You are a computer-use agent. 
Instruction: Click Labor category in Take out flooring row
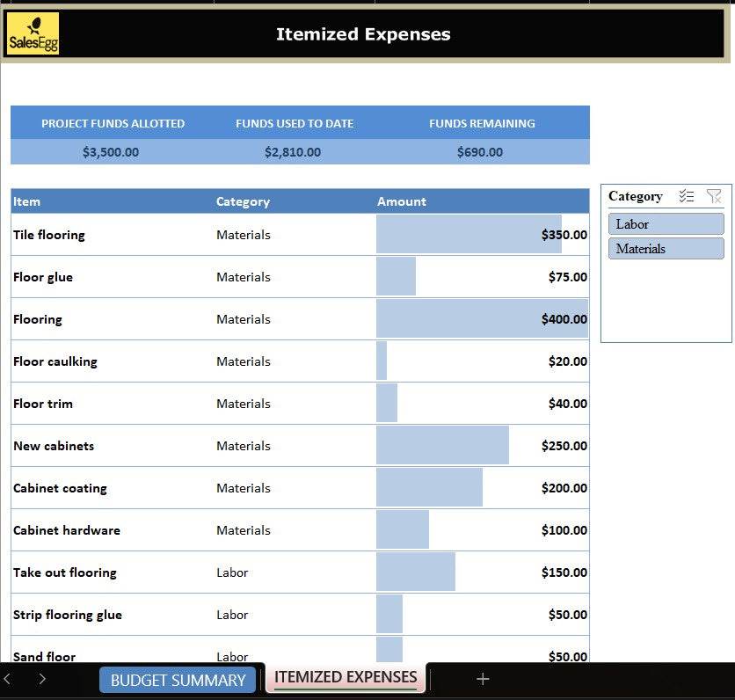click(295, 572)
